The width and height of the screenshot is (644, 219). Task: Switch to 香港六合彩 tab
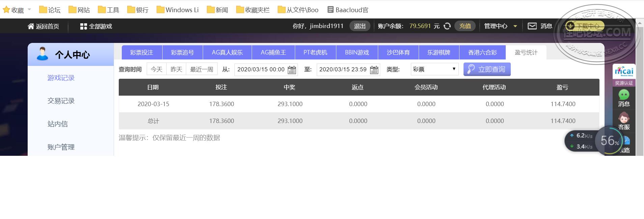(482, 52)
